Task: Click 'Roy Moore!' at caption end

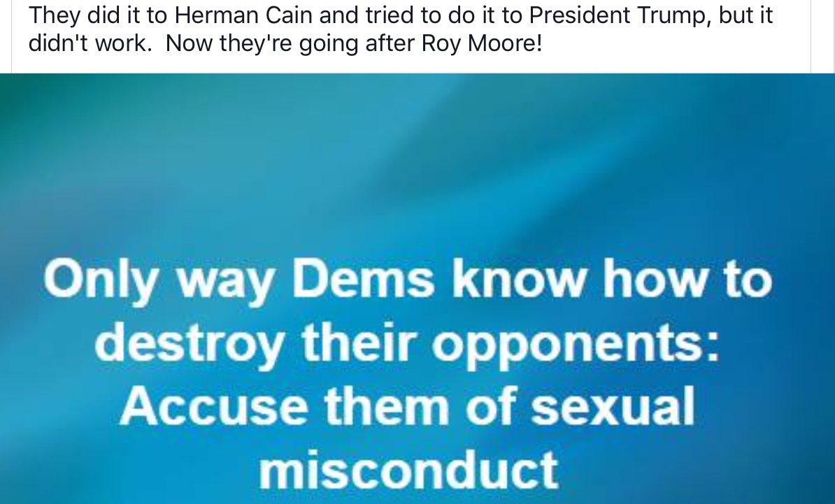Action: pos(482,43)
